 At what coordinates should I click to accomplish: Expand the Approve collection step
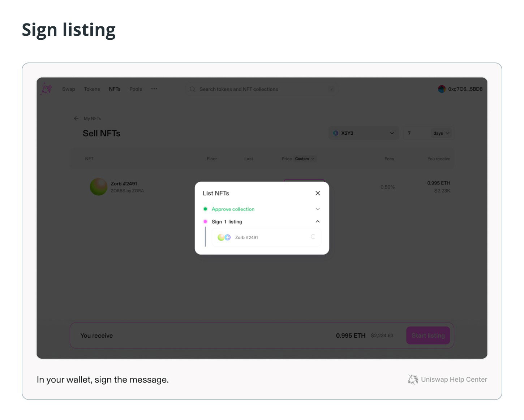(318, 209)
